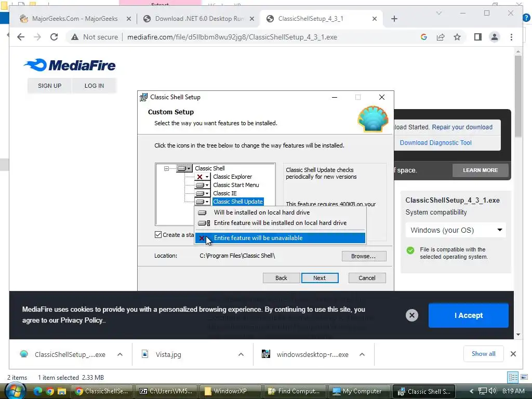
Task: Click the browser back arrow
Action: coord(21,37)
